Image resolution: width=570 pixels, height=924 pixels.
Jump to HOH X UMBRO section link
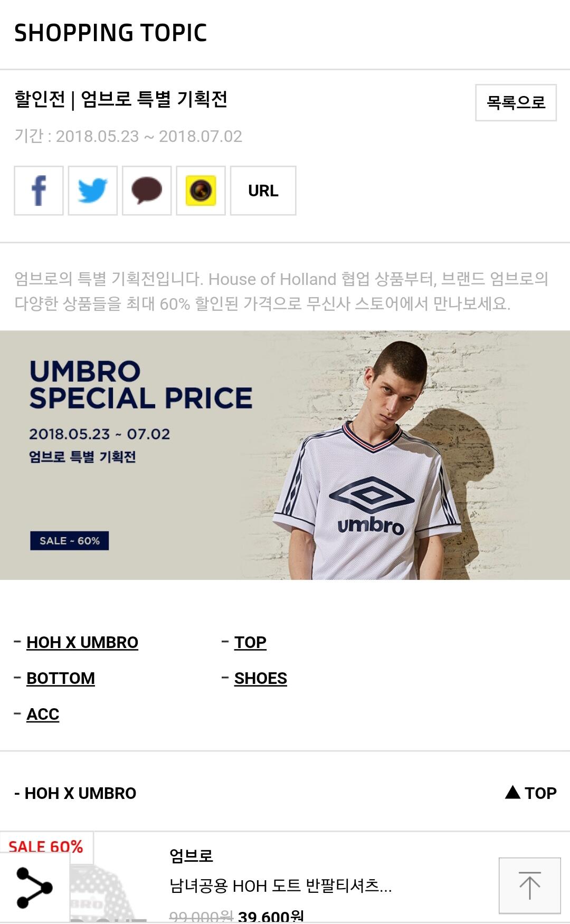tap(82, 642)
